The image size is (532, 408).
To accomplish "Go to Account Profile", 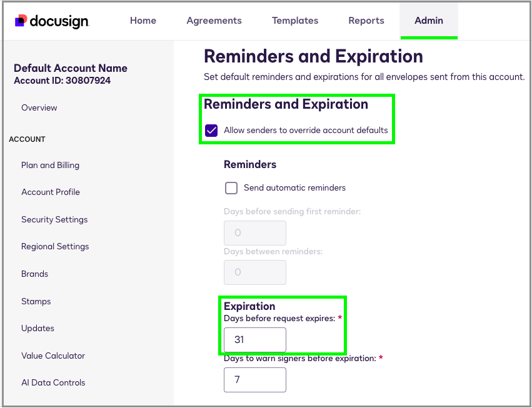I will 51,192.
